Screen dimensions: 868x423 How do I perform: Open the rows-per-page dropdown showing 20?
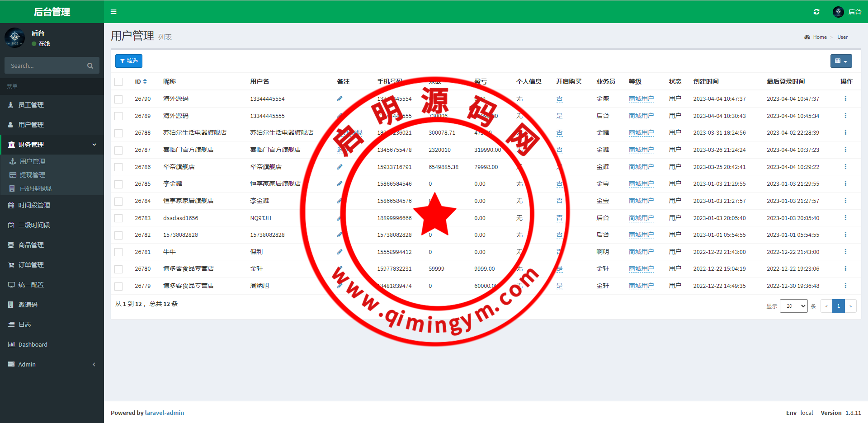(793, 306)
